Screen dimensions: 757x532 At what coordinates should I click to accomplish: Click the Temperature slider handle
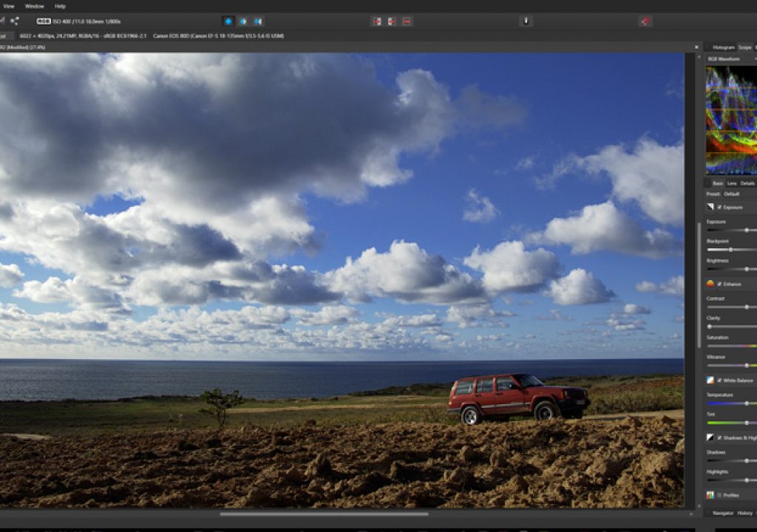coord(747,403)
